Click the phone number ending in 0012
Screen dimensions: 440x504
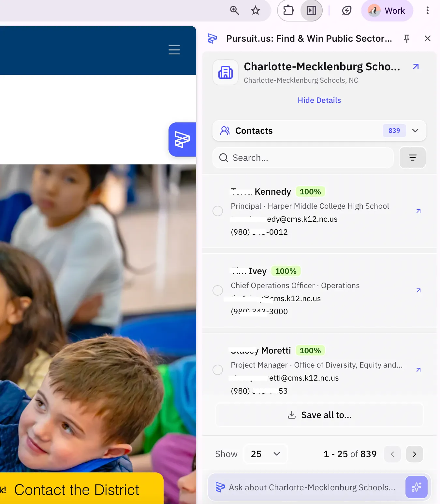tap(259, 232)
